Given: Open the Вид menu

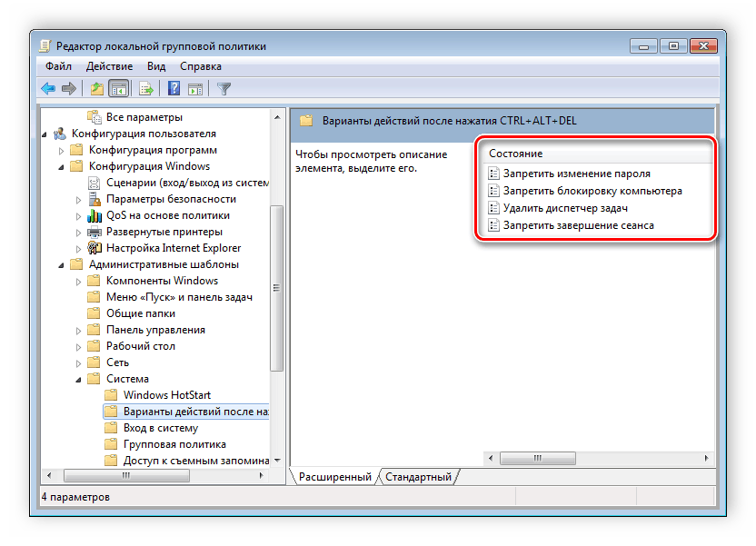Looking at the screenshot, I should (x=156, y=66).
